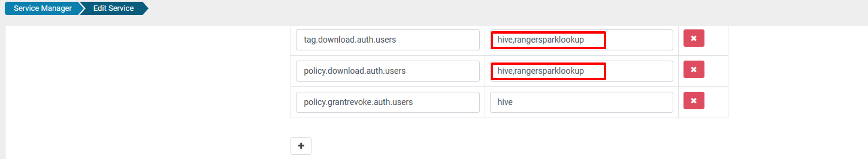Focus the policy.grantrevoke.auth.users name field
Viewport: 868px width, 159px height.
[x=387, y=102]
